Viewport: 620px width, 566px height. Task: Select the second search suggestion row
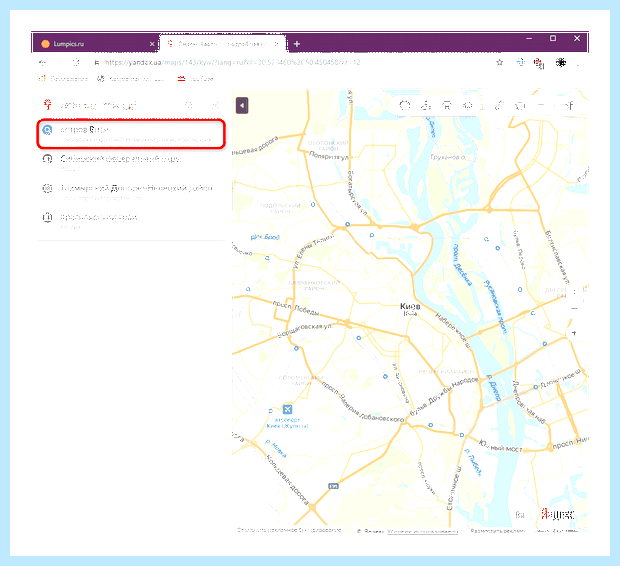click(x=131, y=163)
